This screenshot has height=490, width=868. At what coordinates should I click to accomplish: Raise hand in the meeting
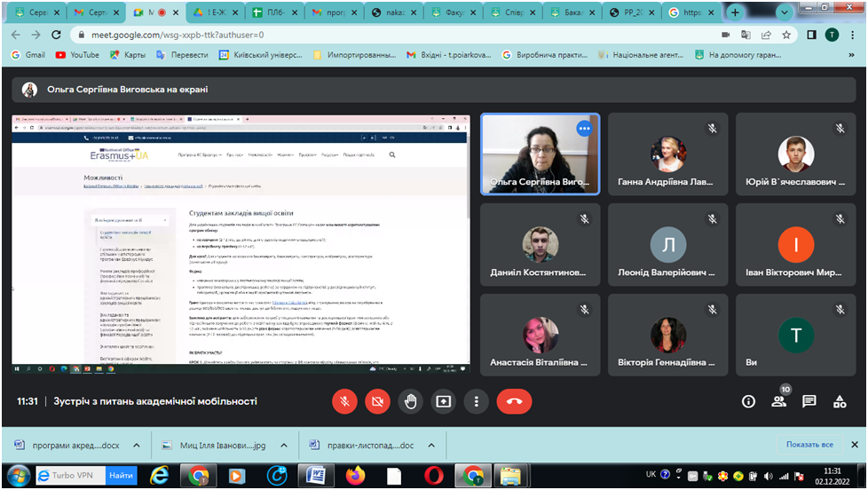click(x=410, y=401)
